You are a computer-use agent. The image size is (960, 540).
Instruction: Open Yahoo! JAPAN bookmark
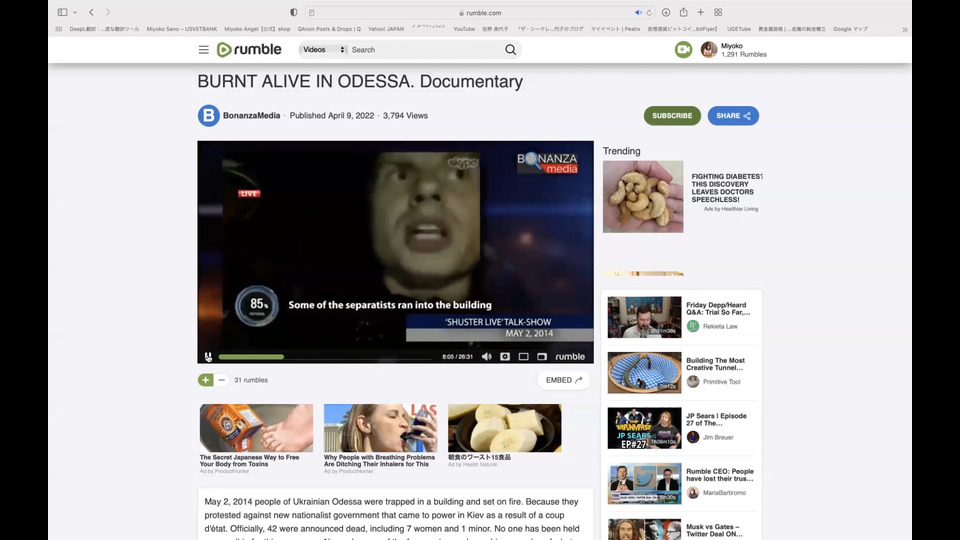click(386, 29)
